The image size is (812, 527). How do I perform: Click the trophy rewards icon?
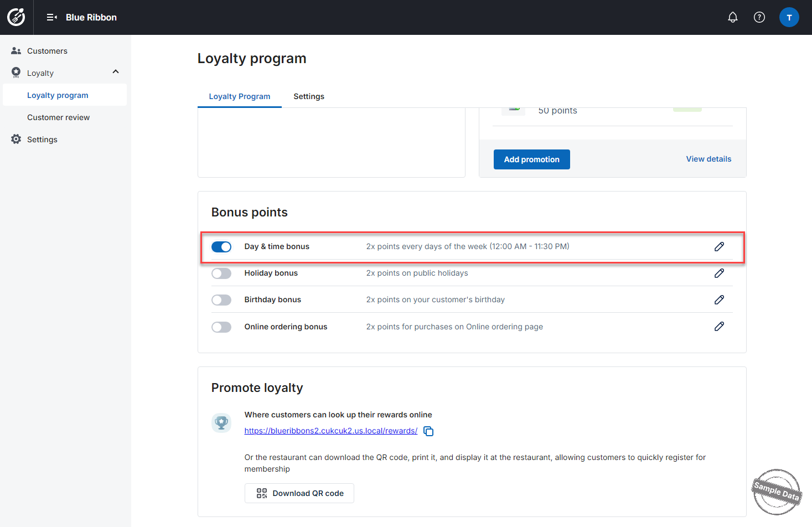(221, 423)
